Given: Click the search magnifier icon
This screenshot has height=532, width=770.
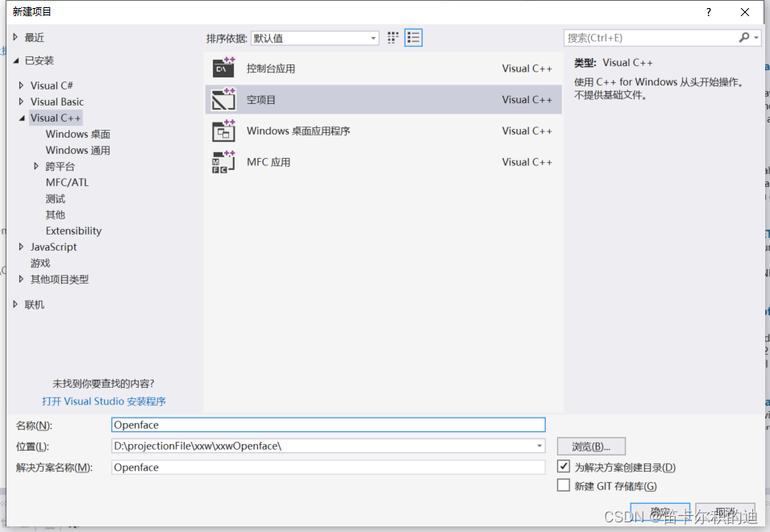Looking at the screenshot, I should pos(744,37).
